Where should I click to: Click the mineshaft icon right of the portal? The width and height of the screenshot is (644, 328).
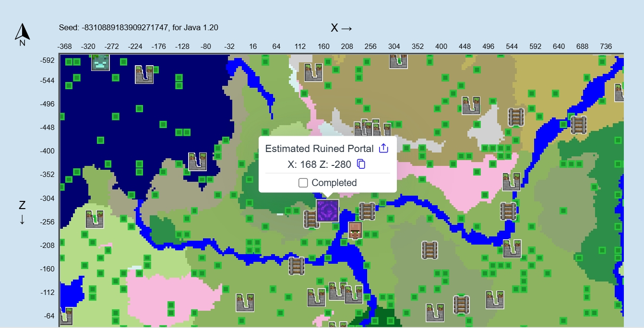click(367, 211)
